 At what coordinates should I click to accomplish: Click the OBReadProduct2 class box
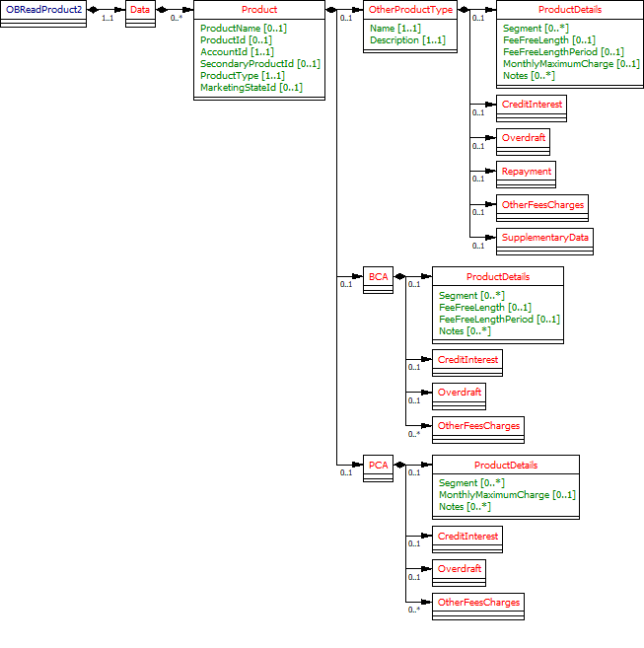tap(44, 9)
